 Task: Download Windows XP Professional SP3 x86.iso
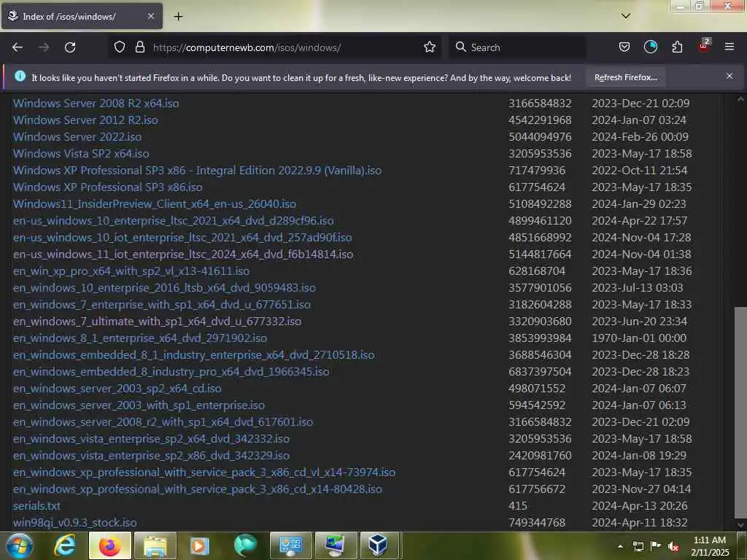[108, 187]
